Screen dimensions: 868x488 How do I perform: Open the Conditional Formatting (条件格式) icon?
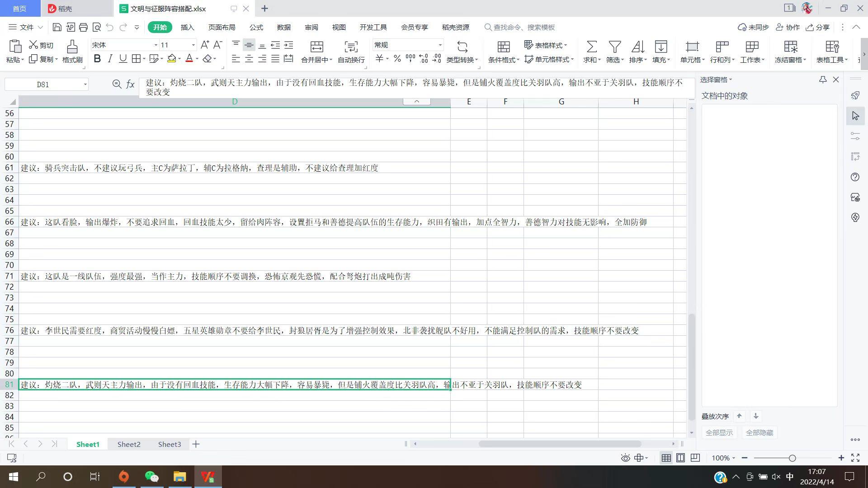coord(504,47)
